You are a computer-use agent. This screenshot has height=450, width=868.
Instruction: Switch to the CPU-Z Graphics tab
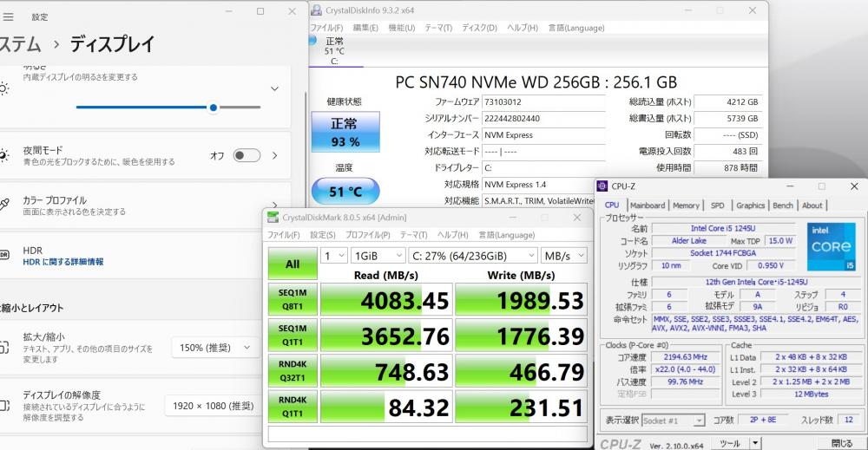[750, 205]
